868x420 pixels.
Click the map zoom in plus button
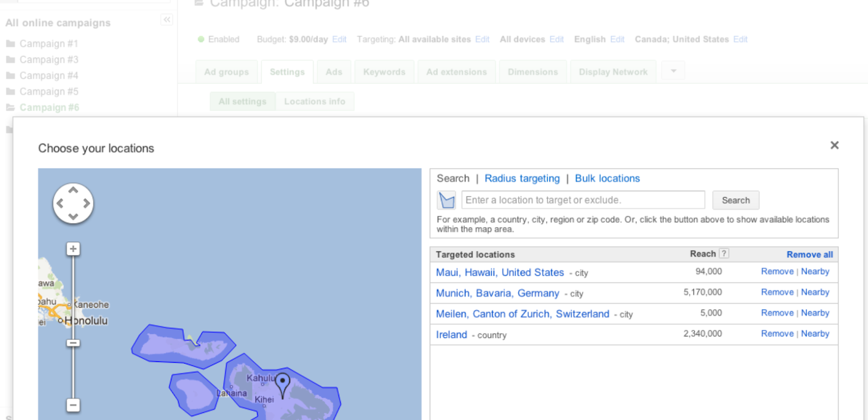73,249
